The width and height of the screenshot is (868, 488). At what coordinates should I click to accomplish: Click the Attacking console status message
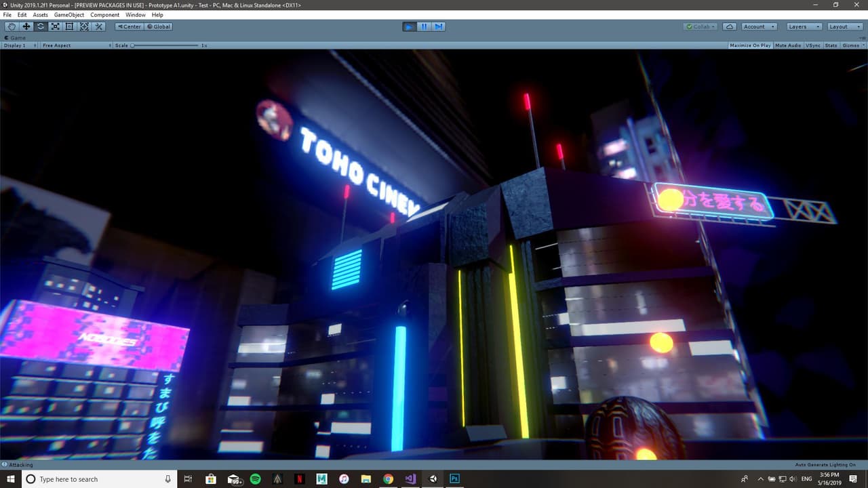[18, 465]
